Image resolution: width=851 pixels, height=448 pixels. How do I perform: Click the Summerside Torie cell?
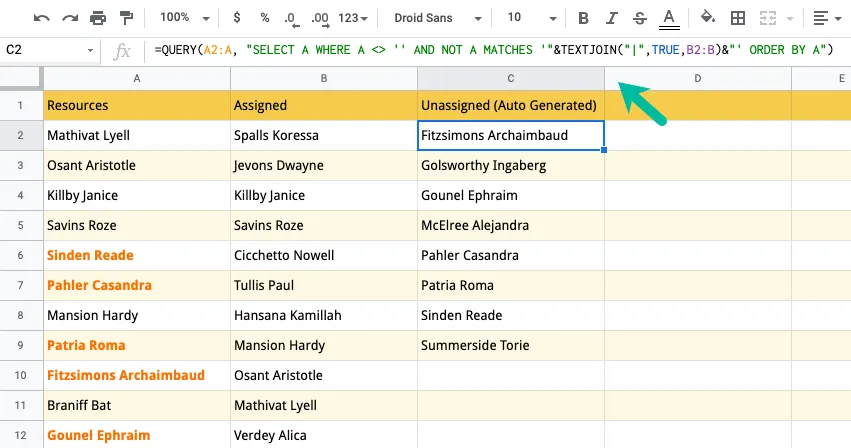[511, 345]
